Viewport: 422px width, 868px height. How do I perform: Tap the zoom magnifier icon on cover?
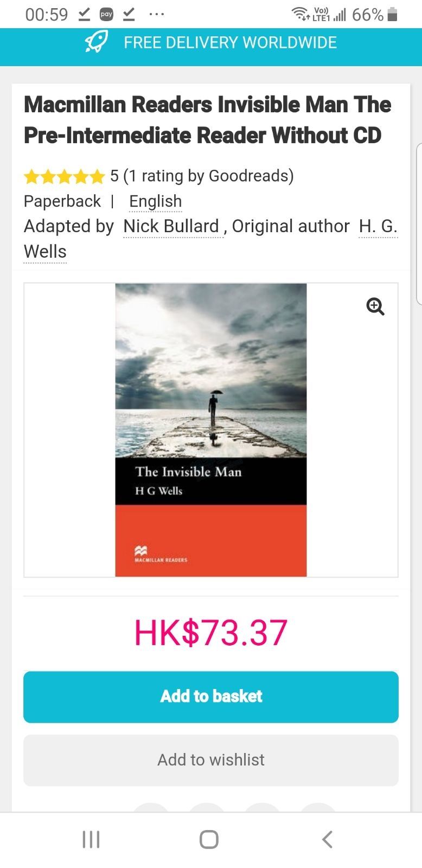[x=375, y=307]
